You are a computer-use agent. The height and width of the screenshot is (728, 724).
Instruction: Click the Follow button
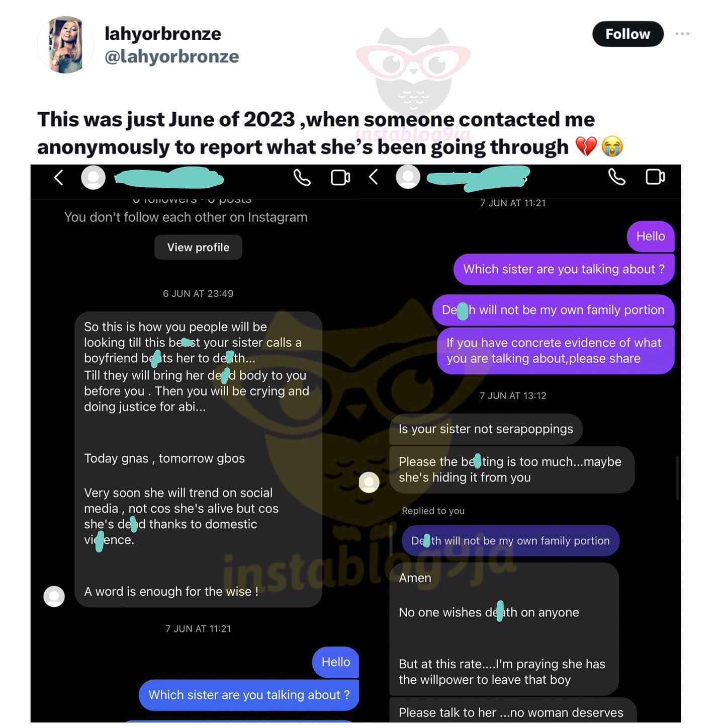pos(627,34)
